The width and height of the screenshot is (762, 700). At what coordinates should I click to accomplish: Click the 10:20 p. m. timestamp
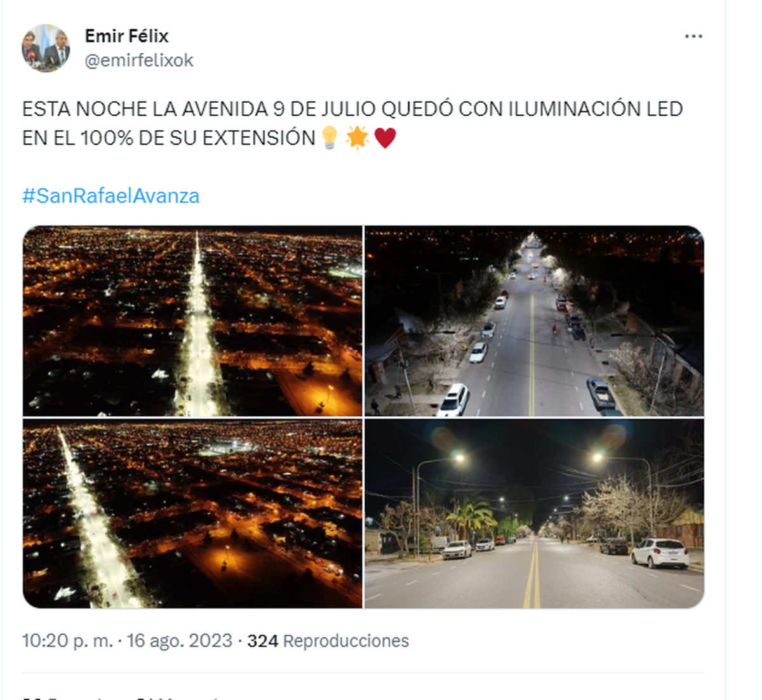(x=67, y=640)
